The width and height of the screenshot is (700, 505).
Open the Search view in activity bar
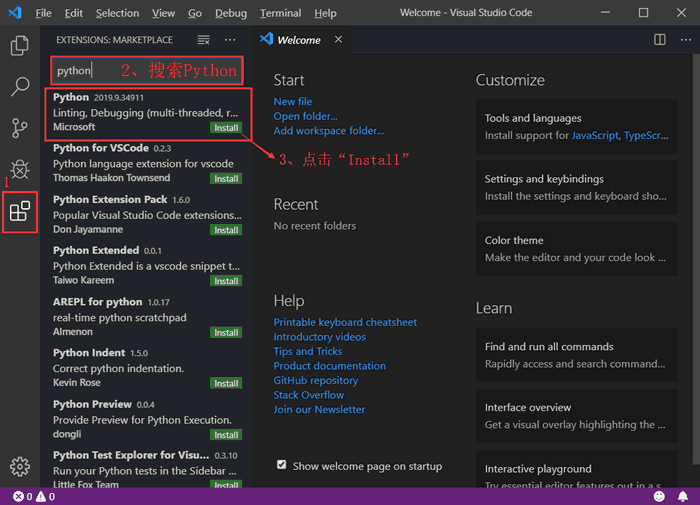click(19, 87)
